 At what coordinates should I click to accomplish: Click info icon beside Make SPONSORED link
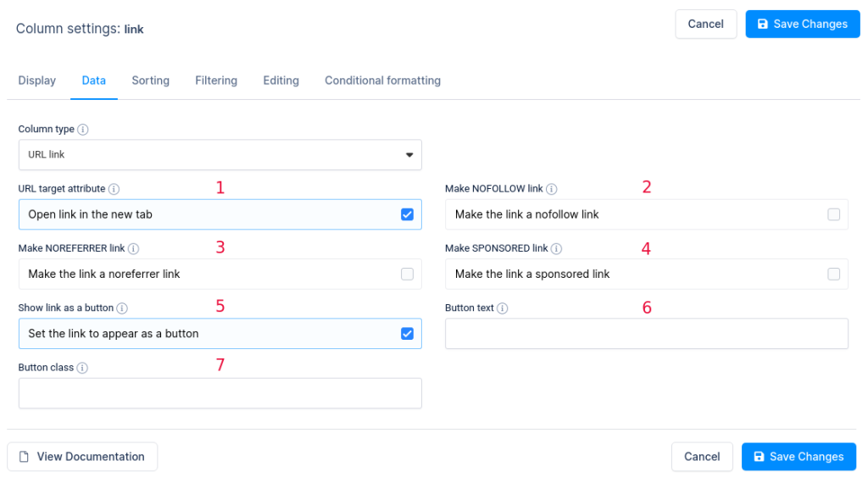[557, 248]
